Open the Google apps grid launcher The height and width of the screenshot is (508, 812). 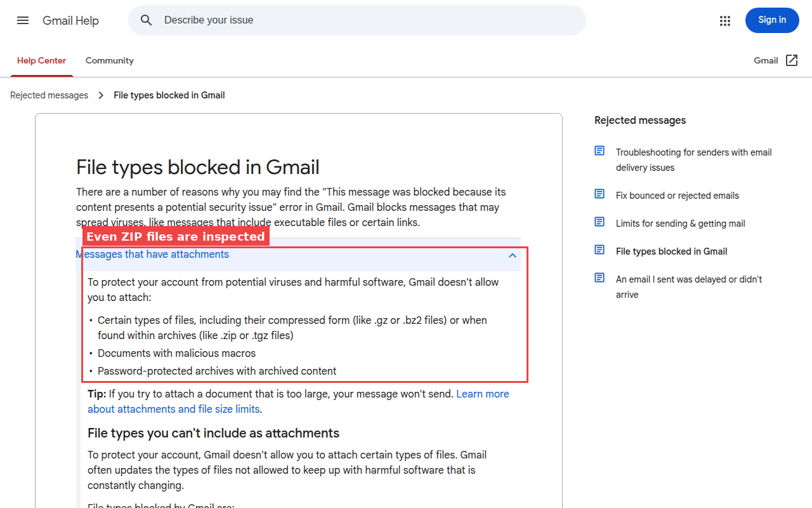pos(725,20)
